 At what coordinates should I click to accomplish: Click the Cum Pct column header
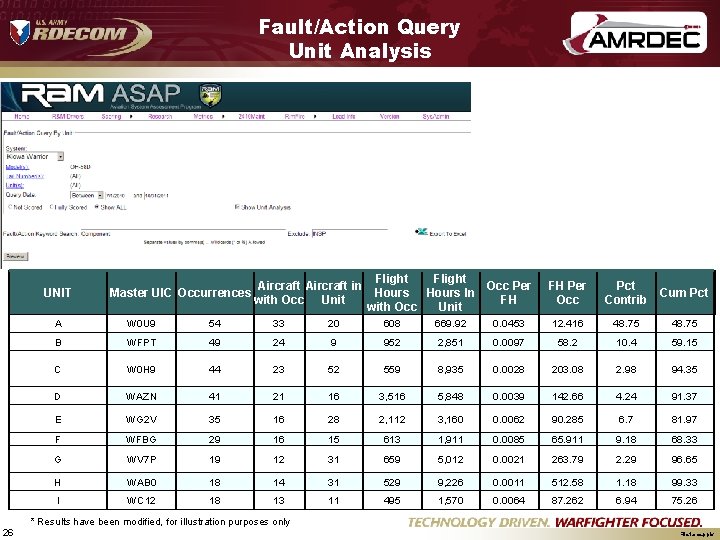pos(684,292)
